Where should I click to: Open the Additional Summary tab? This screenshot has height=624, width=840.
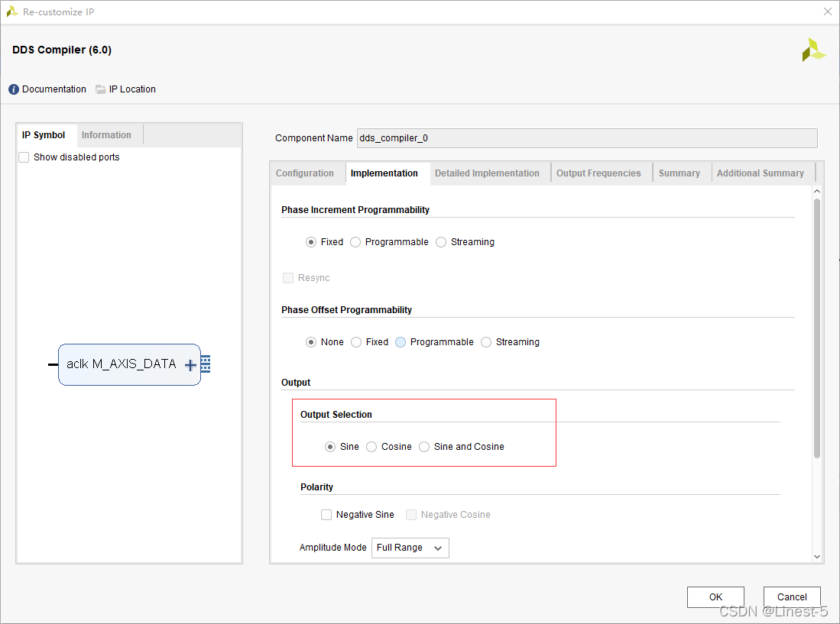pos(761,173)
